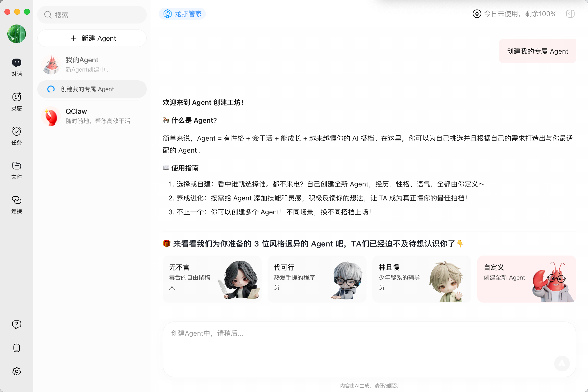The height and width of the screenshot is (392, 588).
Task: Click the user profile avatar
Action: pyautogui.click(x=16, y=34)
